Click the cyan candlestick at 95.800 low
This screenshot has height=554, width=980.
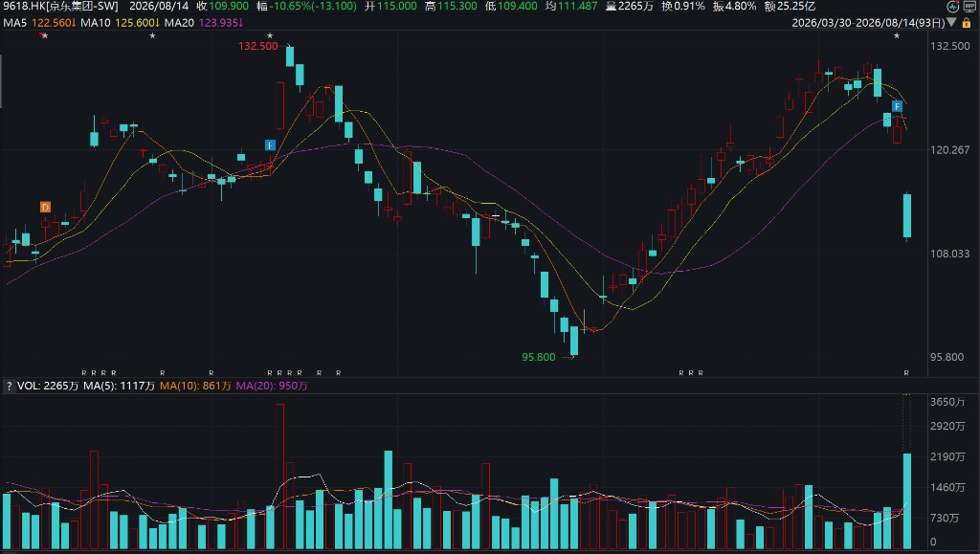[574, 341]
